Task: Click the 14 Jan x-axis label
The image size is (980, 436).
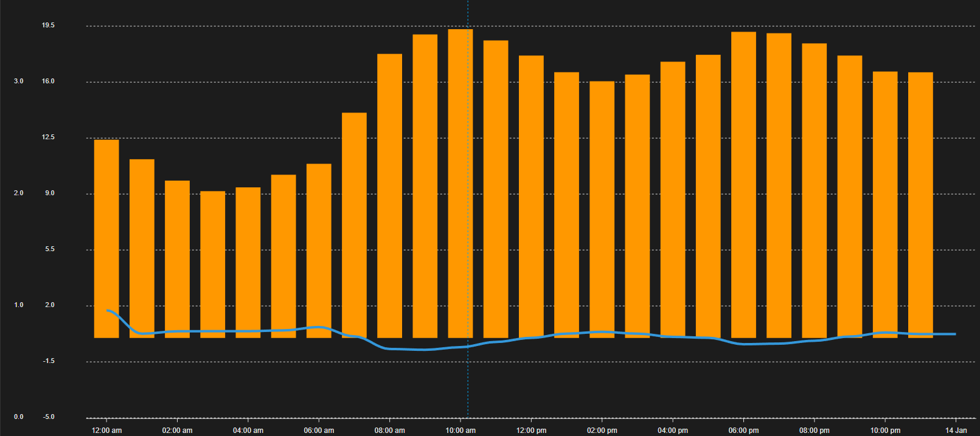Action: (x=956, y=431)
